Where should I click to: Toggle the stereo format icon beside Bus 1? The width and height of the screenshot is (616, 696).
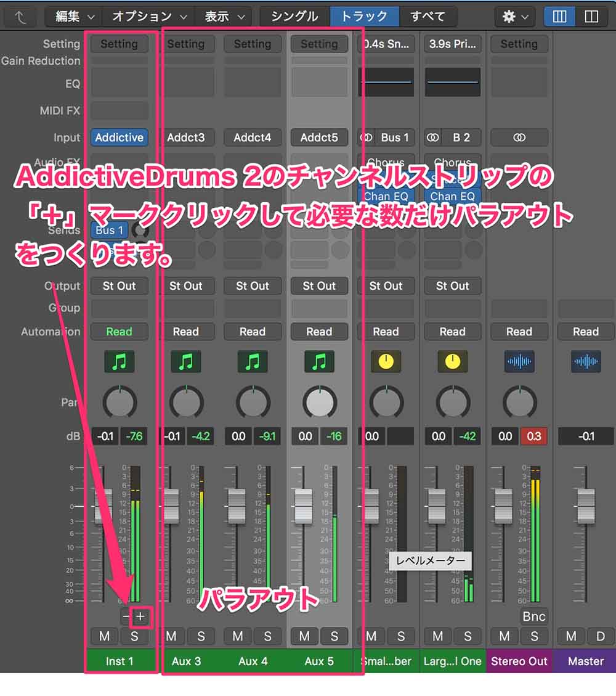coord(367,137)
